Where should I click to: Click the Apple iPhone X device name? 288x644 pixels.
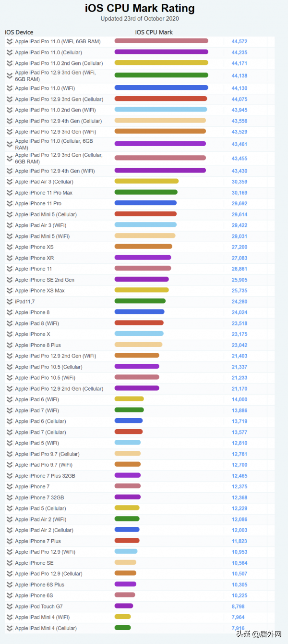click(32, 334)
